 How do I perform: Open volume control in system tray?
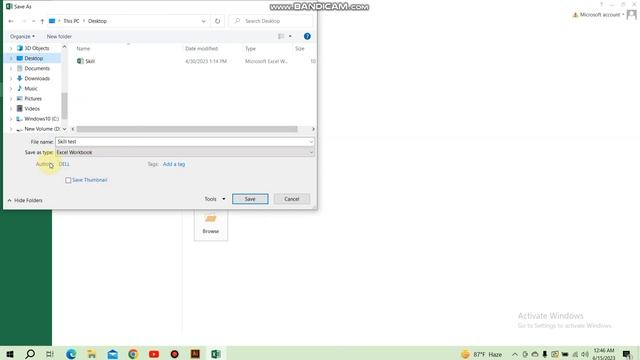(585, 354)
